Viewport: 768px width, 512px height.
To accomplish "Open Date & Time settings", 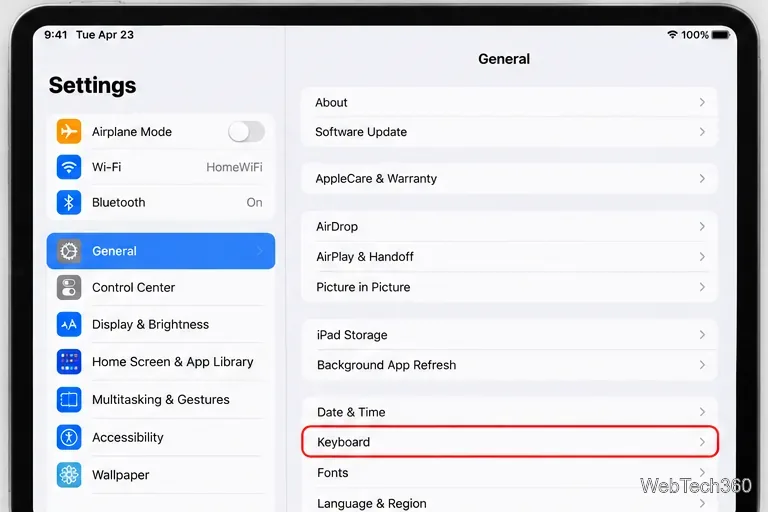I will click(x=509, y=412).
